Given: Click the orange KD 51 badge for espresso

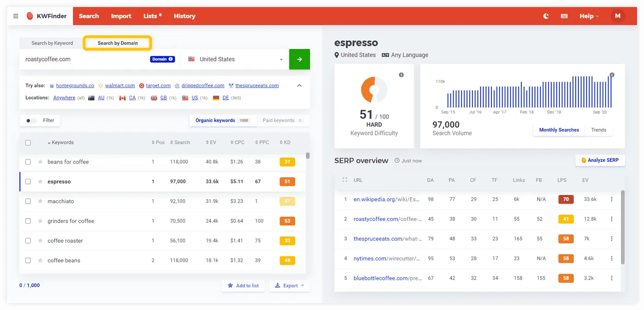Looking at the screenshot, I should tap(287, 182).
